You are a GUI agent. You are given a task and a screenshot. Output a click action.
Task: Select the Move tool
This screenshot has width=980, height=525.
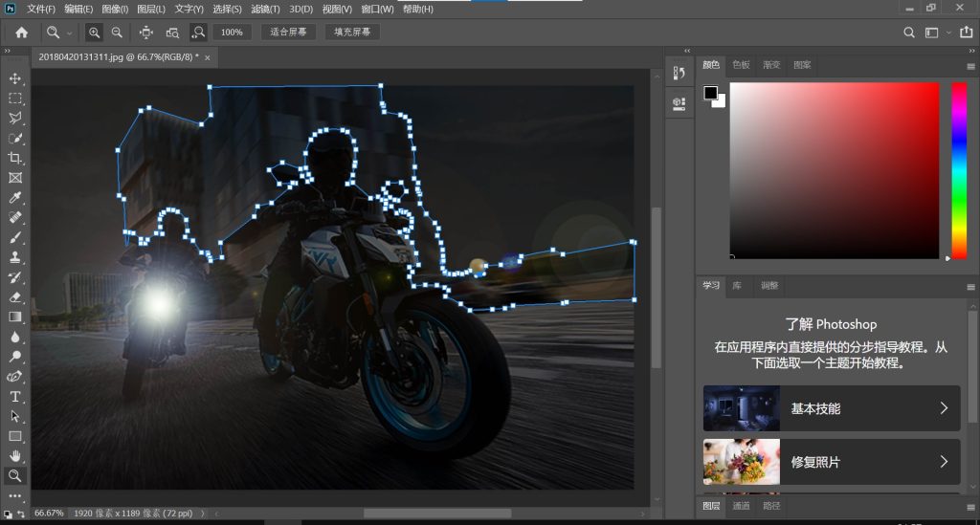[14, 78]
